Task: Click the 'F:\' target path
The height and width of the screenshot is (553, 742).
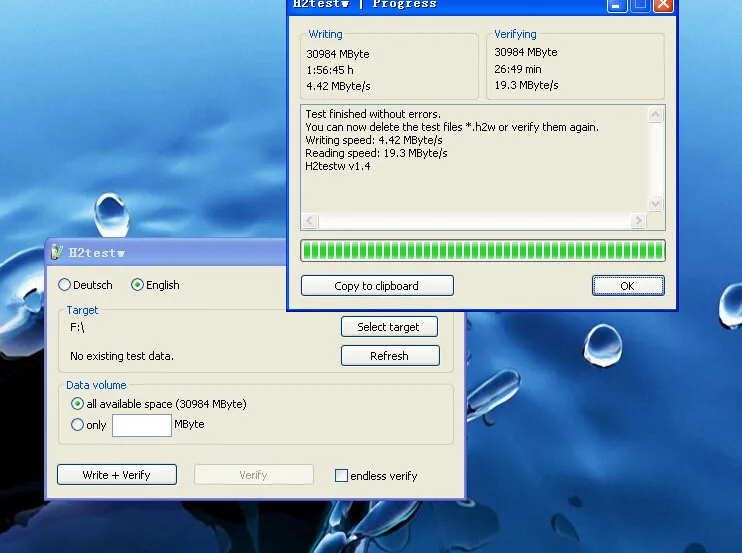Action: click(77, 327)
